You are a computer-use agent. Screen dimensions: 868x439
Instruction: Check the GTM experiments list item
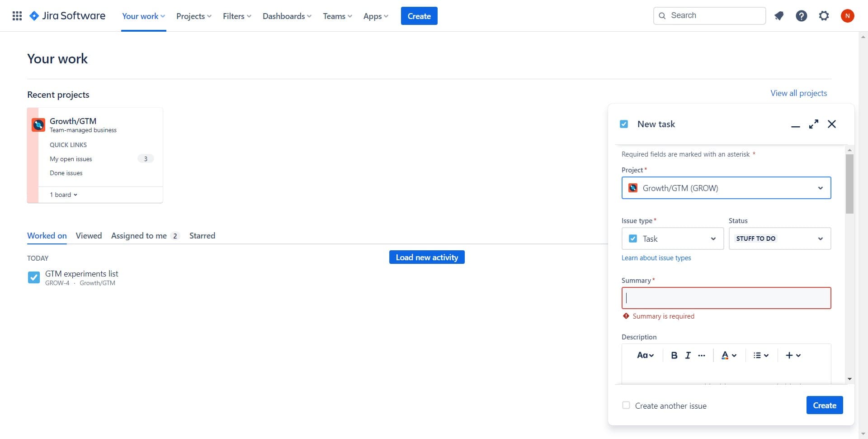click(33, 277)
